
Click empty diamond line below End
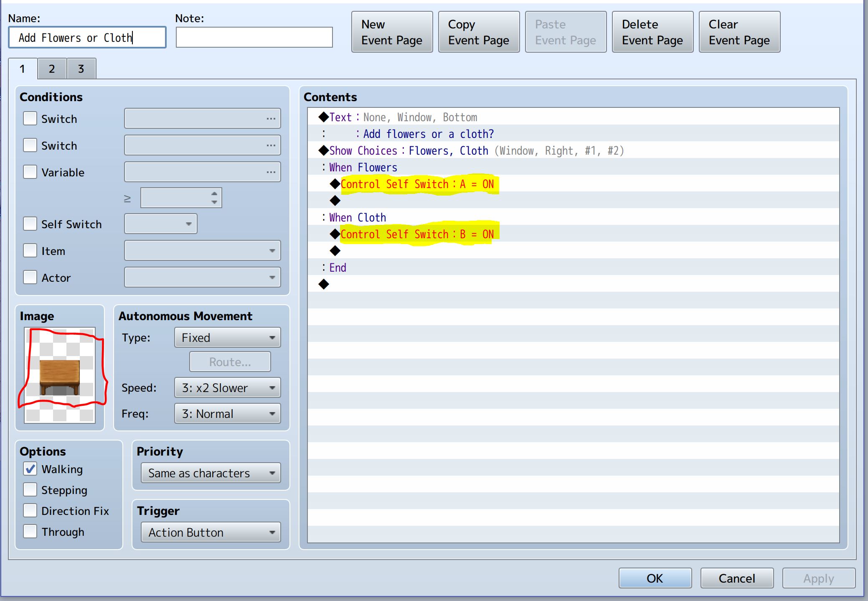324,285
